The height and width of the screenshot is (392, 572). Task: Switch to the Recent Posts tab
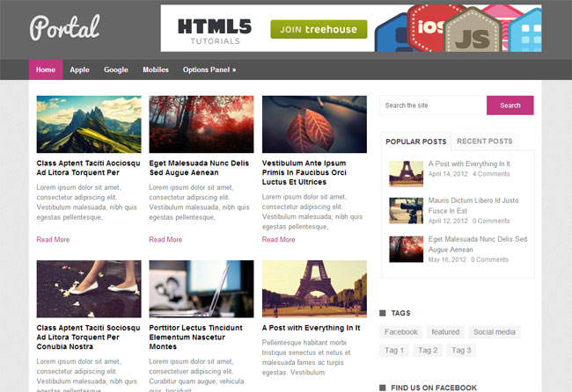(485, 141)
